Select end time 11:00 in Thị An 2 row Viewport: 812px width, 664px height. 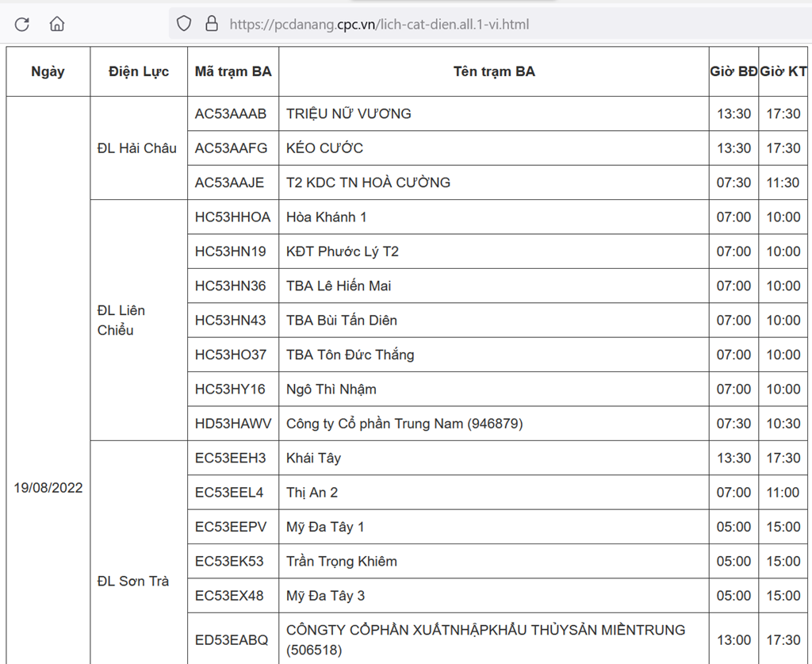783,492
